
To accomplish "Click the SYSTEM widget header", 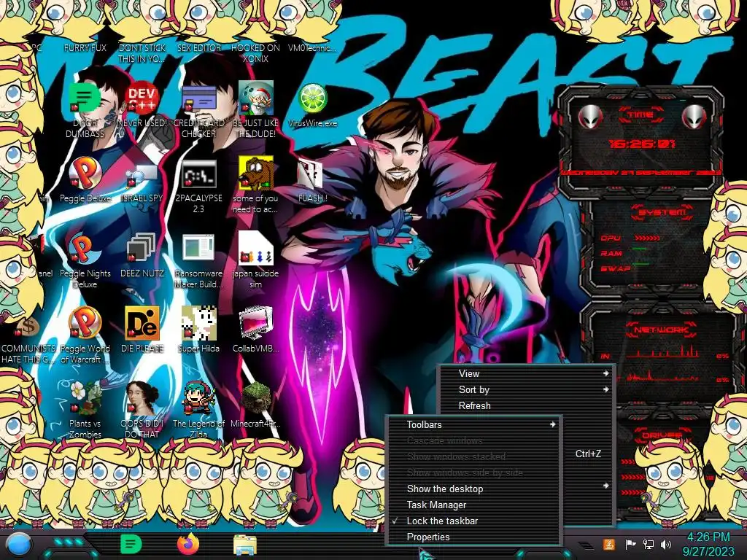I will pyautogui.click(x=661, y=212).
